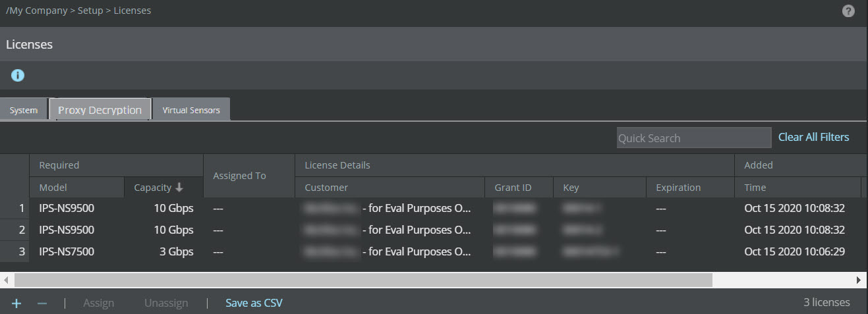Click the Clear All Filters link
Image resolution: width=868 pixels, height=314 pixels.
(813, 137)
